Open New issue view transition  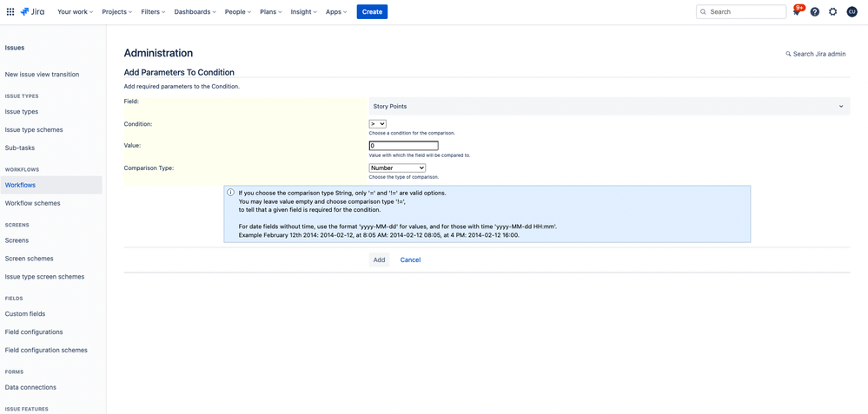pyautogui.click(x=42, y=75)
